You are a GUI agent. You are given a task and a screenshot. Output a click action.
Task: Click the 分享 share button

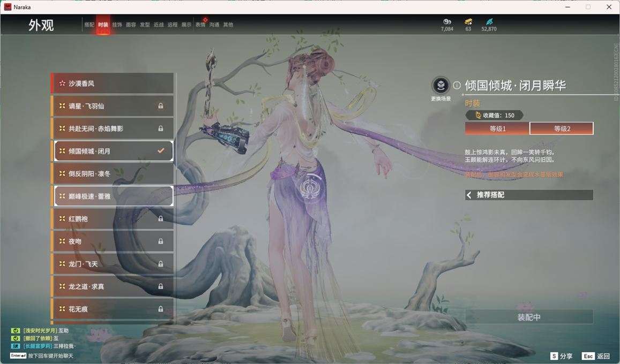click(561, 355)
